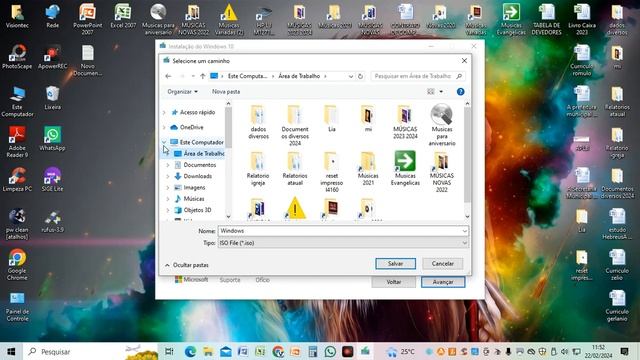Click Avançar in Windows 10 installer

tap(443, 282)
